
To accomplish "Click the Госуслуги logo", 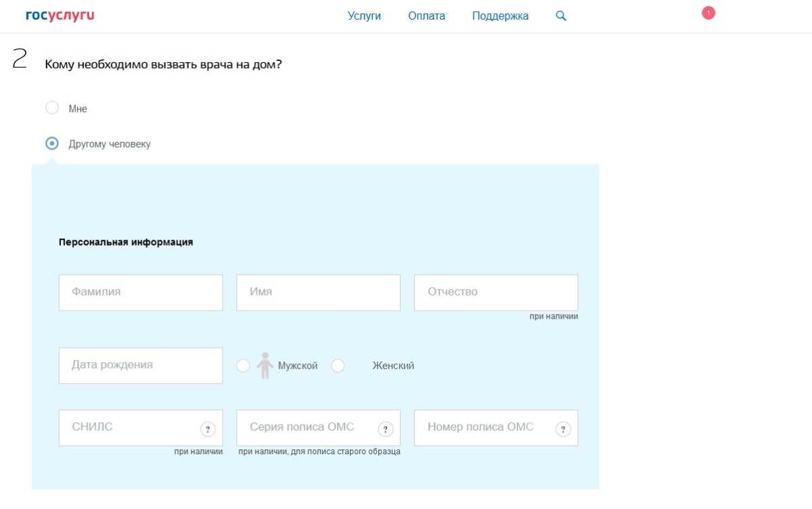I will (60, 16).
